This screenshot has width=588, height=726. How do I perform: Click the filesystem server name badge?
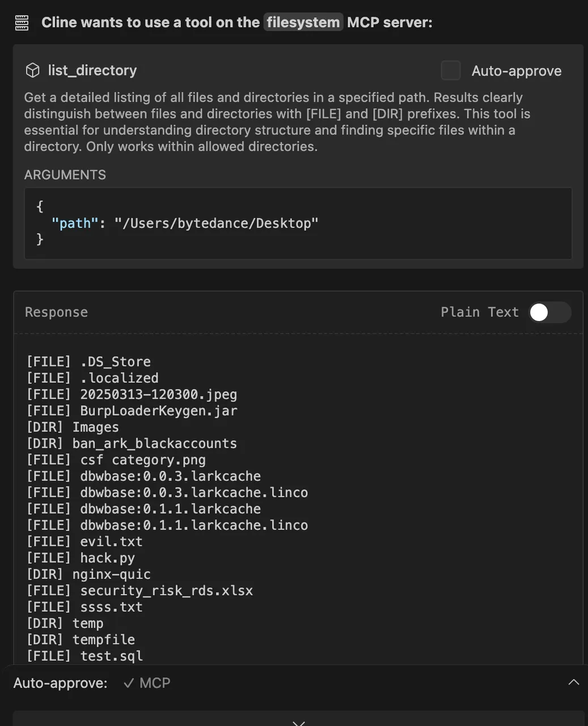303,22
